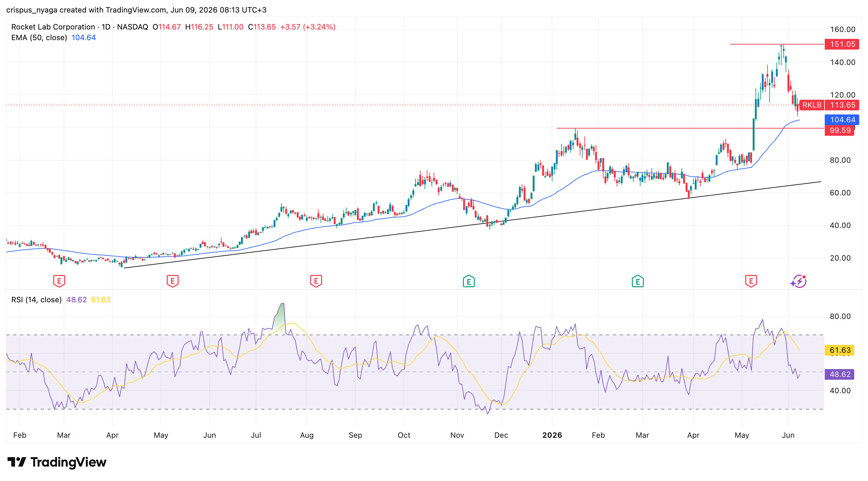The width and height of the screenshot is (868, 481).
Task: Click the RSI (14, close) indicator legend
Action: tap(36, 300)
